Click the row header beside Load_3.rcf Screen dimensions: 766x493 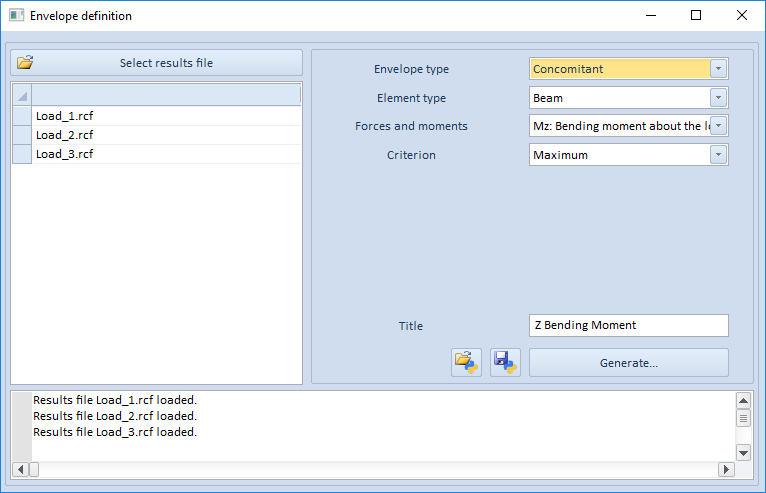tap(22, 154)
